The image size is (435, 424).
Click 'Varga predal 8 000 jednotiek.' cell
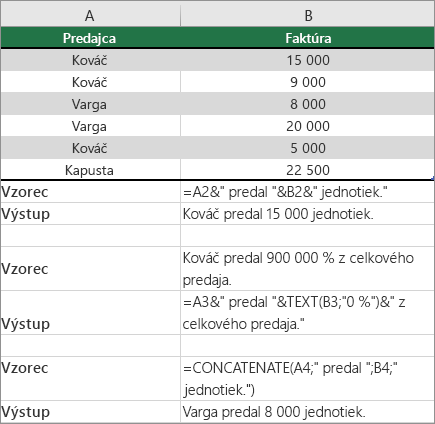(x=307, y=412)
